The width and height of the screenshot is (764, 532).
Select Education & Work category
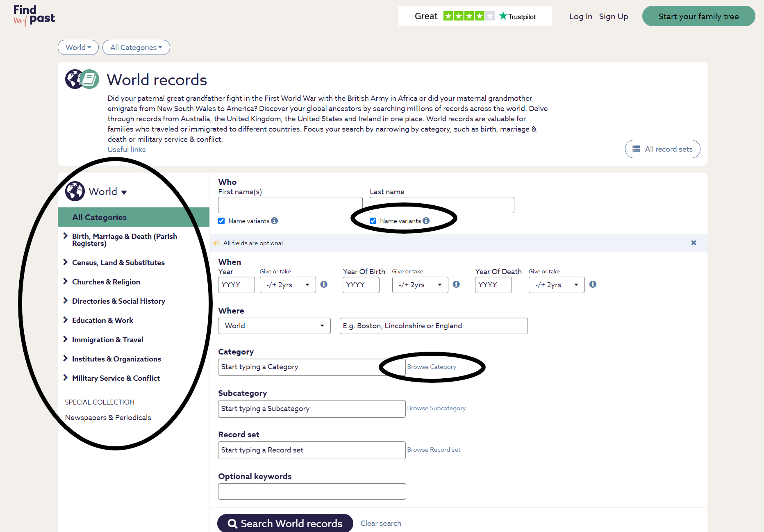pyautogui.click(x=102, y=321)
